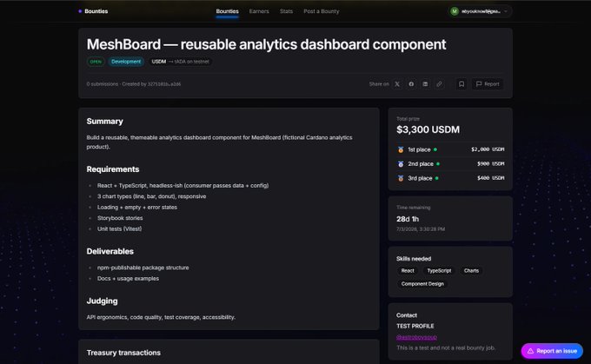Click the Judging heading
This screenshot has height=364, width=591.
pyautogui.click(x=103, y=301)
